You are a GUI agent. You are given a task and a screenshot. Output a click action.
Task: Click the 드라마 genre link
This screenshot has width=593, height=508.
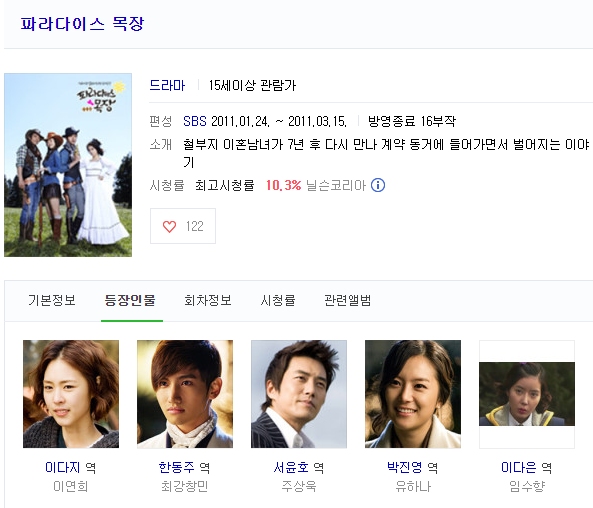tap(167, 85)
